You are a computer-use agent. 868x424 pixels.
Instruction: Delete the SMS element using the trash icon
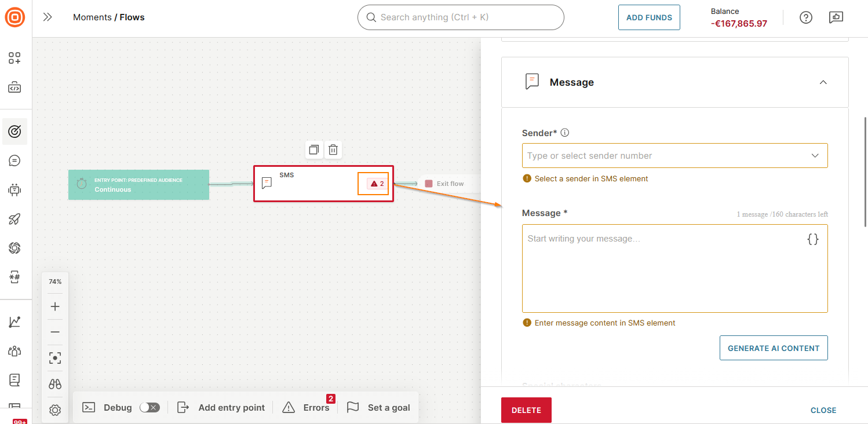pyautogui.click(x=333, y=149)
